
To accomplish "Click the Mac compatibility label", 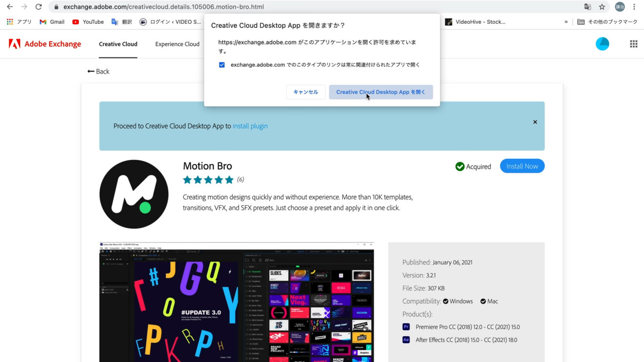I will 493,301.
